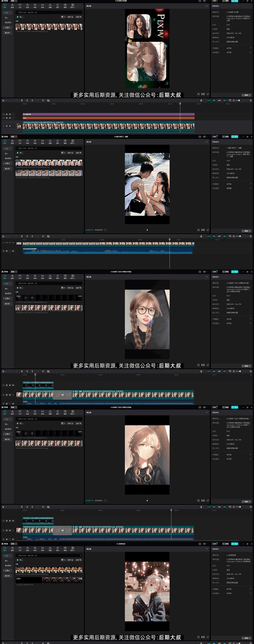Open the view mode dropdown in the Pixiv collage media panel
This screenshot has width=254, height=644.
(63, 17)
